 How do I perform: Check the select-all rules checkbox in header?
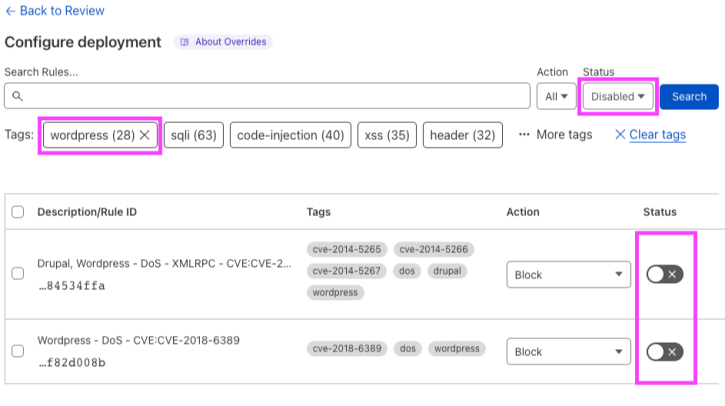(18, 212)
